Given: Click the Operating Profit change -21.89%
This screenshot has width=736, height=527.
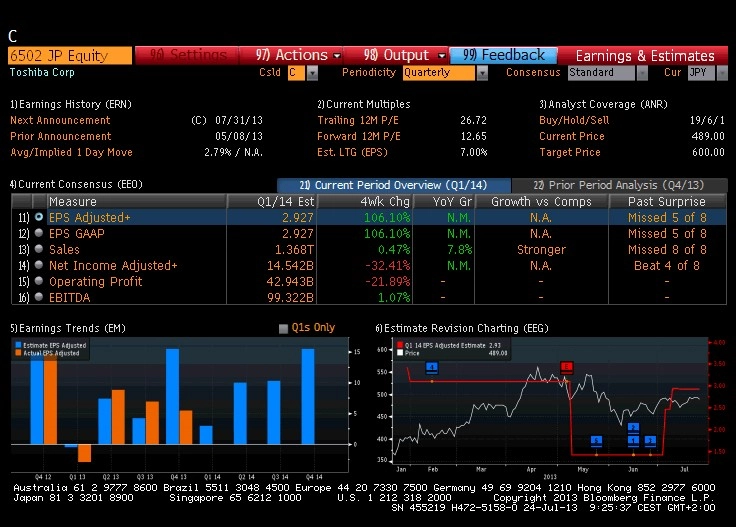Looking at the screenshot, I should [x=388, y=282].
